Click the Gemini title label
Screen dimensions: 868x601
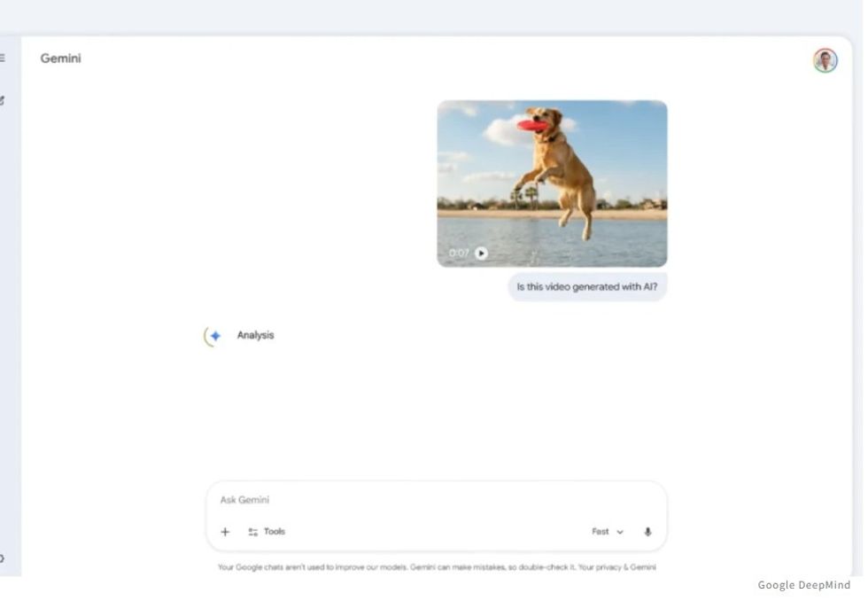pos(60,59)
